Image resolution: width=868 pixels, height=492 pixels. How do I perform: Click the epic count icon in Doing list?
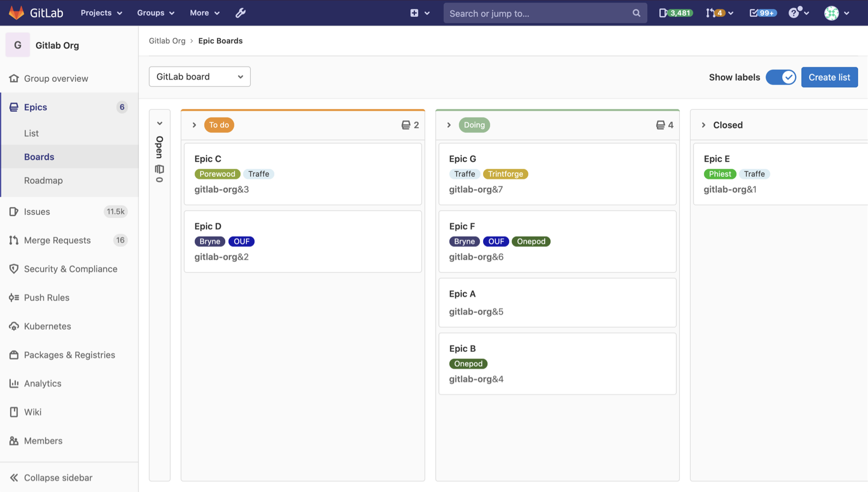(x=660, y=125)
